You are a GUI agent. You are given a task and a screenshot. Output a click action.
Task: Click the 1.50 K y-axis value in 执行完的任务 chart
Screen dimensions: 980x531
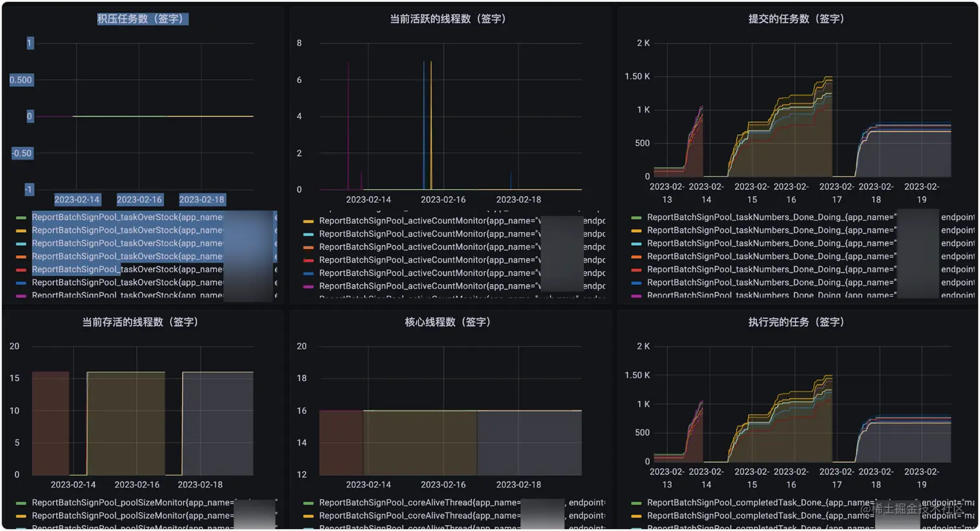[x=637, y=375]
